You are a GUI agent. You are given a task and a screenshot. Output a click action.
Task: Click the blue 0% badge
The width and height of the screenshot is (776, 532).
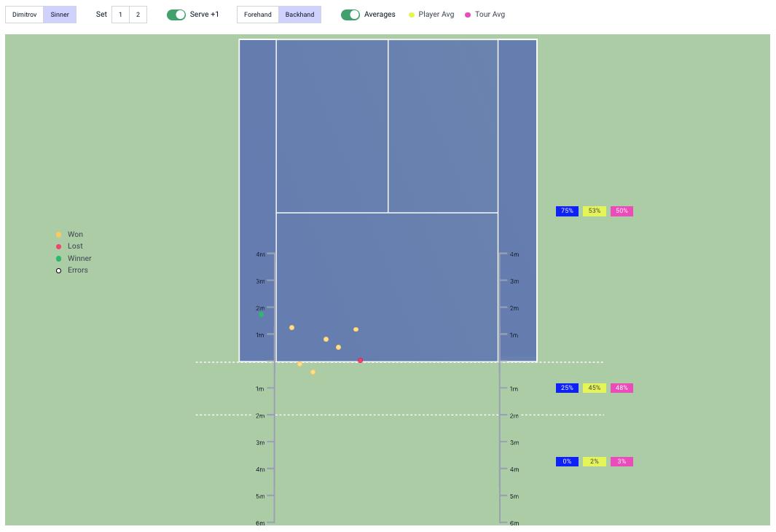(x=567, y=461)
